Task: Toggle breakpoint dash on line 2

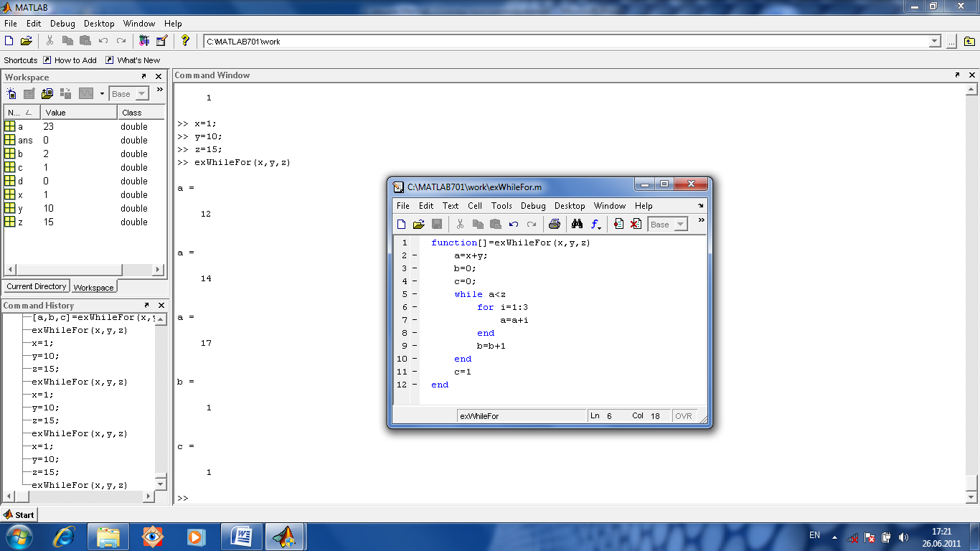Action: coord(415,255)
